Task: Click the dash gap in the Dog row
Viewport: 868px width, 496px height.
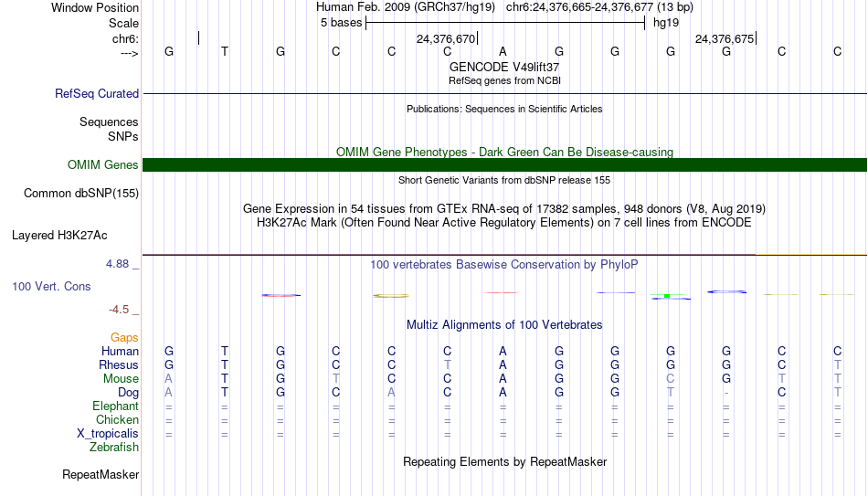Action: click(726, 393)
